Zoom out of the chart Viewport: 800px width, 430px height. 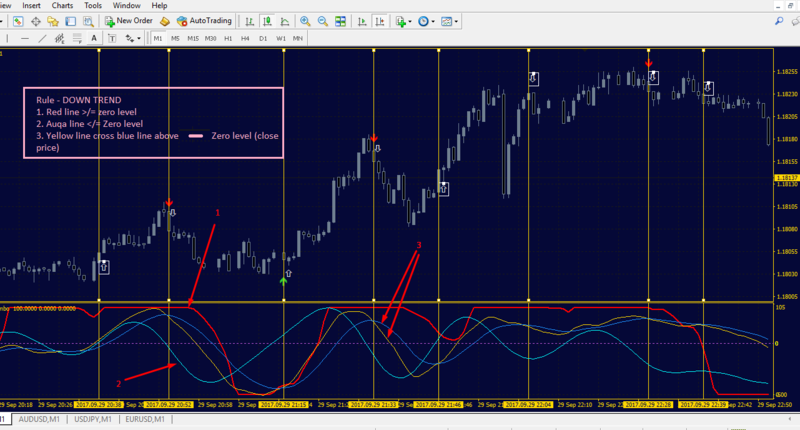point(323,21)
